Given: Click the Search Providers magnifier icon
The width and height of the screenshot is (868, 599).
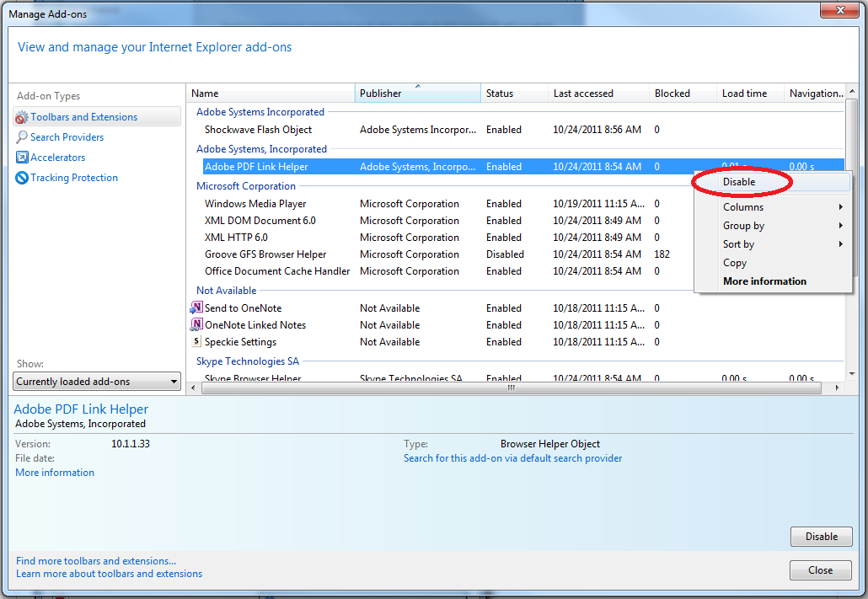Looking at the screenshot, I should point(22,136).
